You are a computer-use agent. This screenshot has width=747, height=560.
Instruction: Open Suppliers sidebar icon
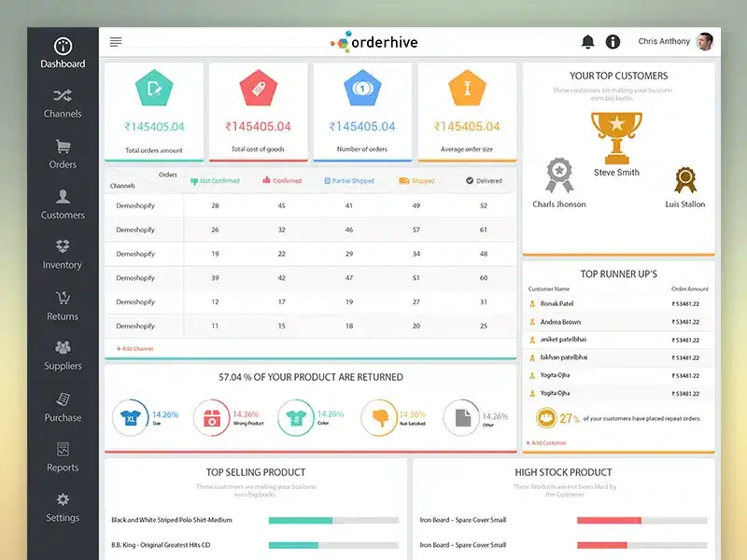pyautogui.click(x=63, y=347)
